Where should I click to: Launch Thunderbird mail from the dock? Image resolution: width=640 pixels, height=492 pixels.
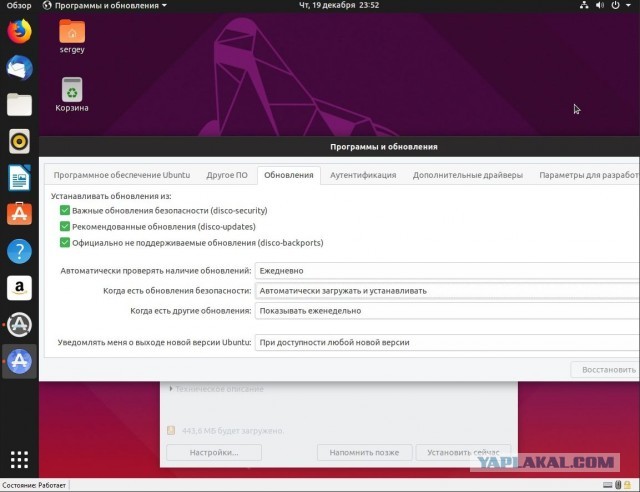pyautogui.click(x=19, y=68)
